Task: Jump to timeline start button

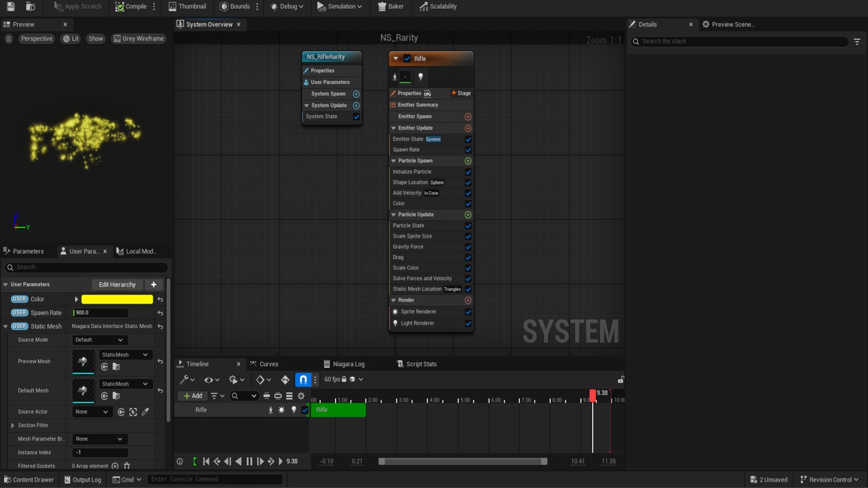Action: [x=206, y=462]
